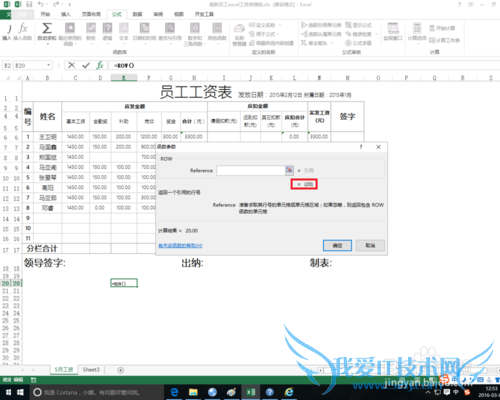Switch to the Insert (插入) tab

[66, 14]
